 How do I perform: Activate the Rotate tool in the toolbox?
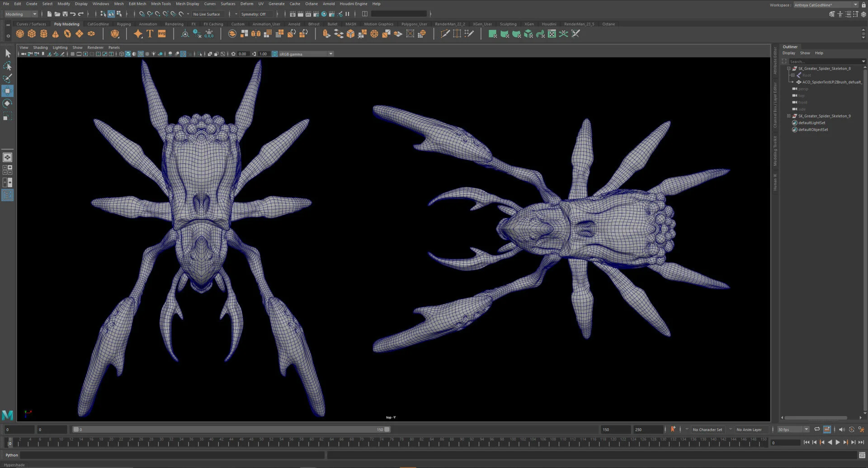8,104
